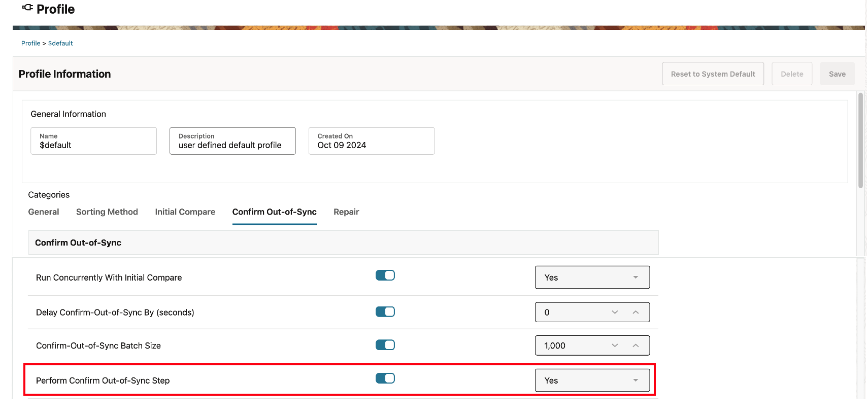
Task: Click the vertical scrollbar of the profile panel
Action: (860, 141)
